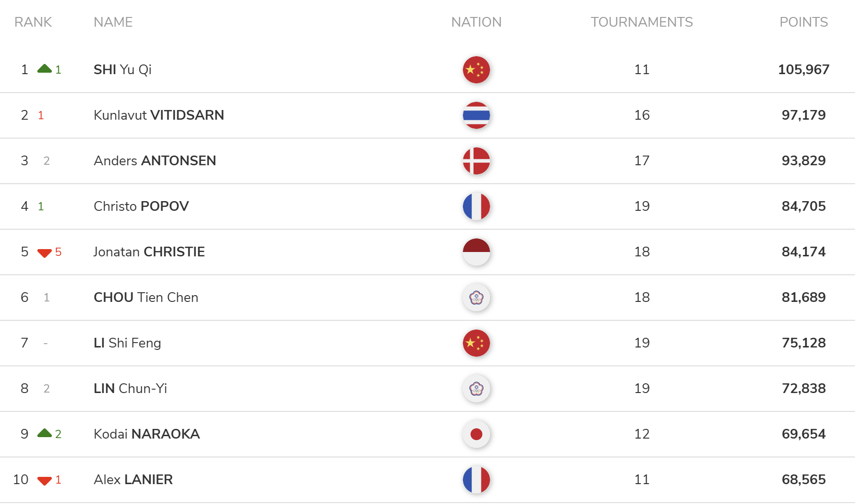Viewport: 855px width, 504px height.
Task: Select LI Shi Feng name link
Action: (x=127, y=343)
